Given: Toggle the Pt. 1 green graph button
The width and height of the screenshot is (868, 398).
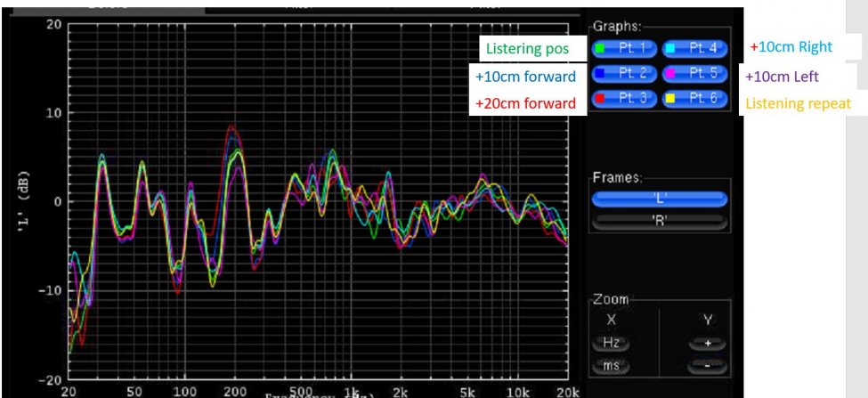Looking at the screenshot, I should click(x=624, y=48).
